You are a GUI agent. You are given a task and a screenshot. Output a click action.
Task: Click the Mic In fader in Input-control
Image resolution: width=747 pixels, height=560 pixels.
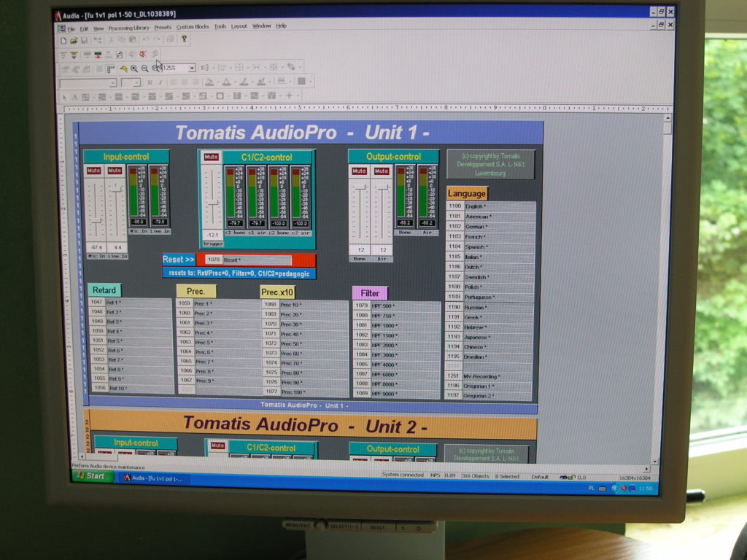point(96,209)
